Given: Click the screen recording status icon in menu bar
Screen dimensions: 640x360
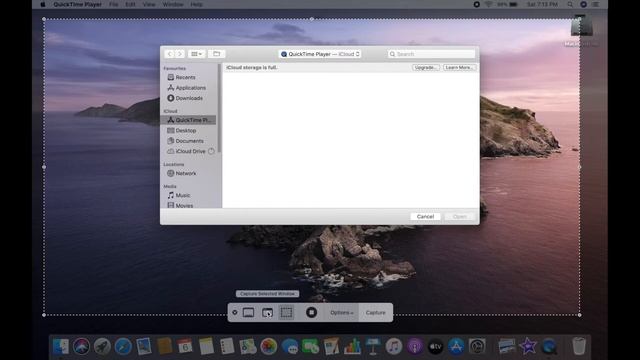Looking at the screenshot, I should (476, 4).
